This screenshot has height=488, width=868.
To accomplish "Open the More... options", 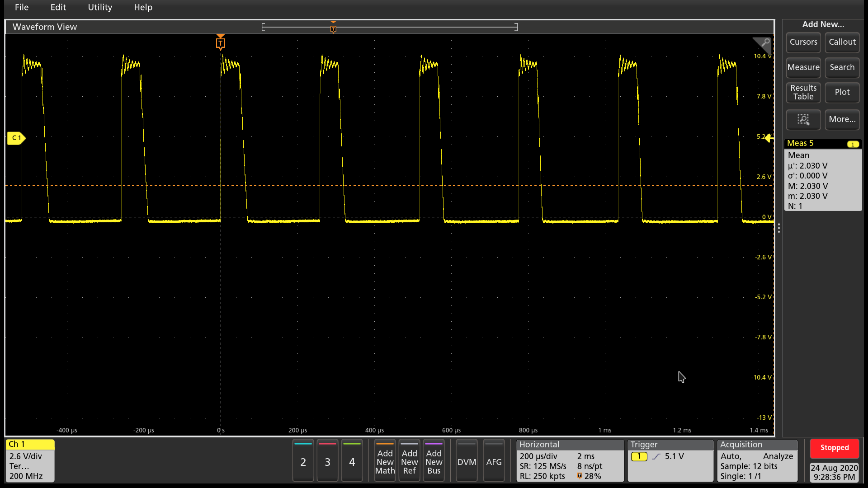I will point(842,119).
